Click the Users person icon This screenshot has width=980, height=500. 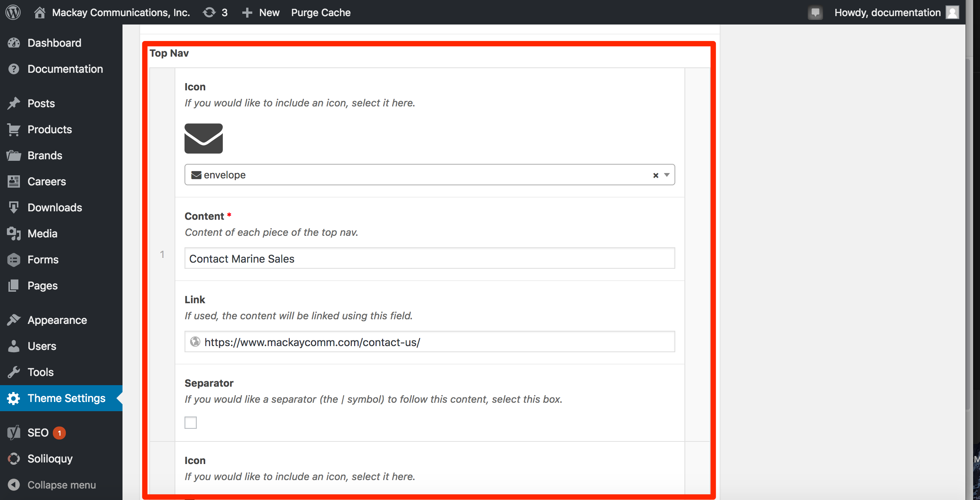14,346
